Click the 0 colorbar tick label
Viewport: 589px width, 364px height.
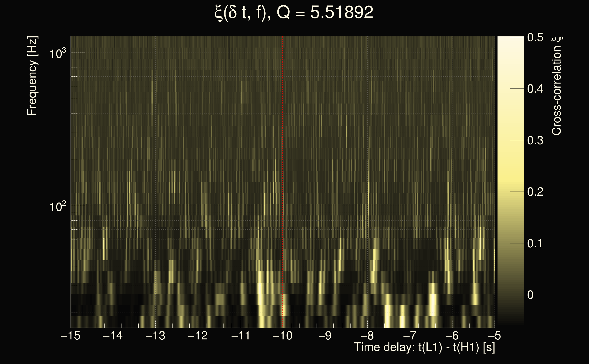coord(530,295)
